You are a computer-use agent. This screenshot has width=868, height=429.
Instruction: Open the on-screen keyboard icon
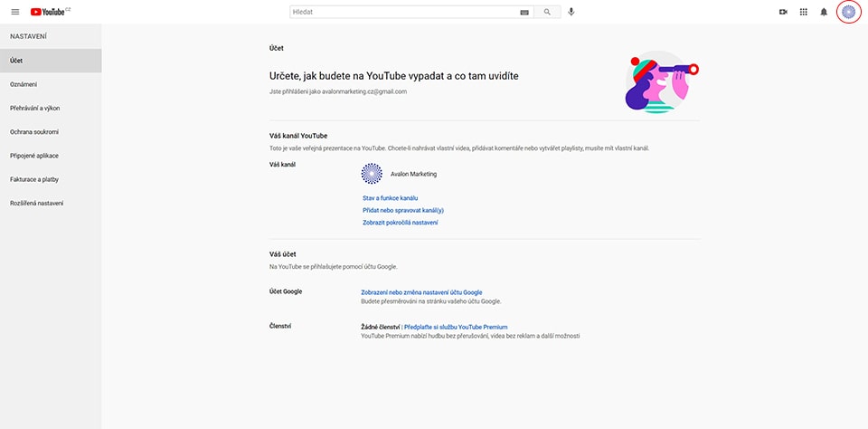524,12
